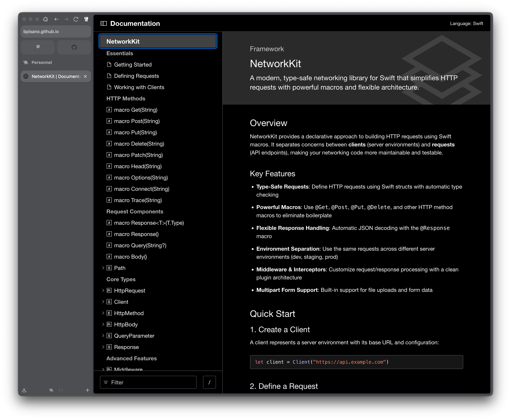The image size is (511, 420).
Task: Go back with the left arrow
Action: [56, 19]
